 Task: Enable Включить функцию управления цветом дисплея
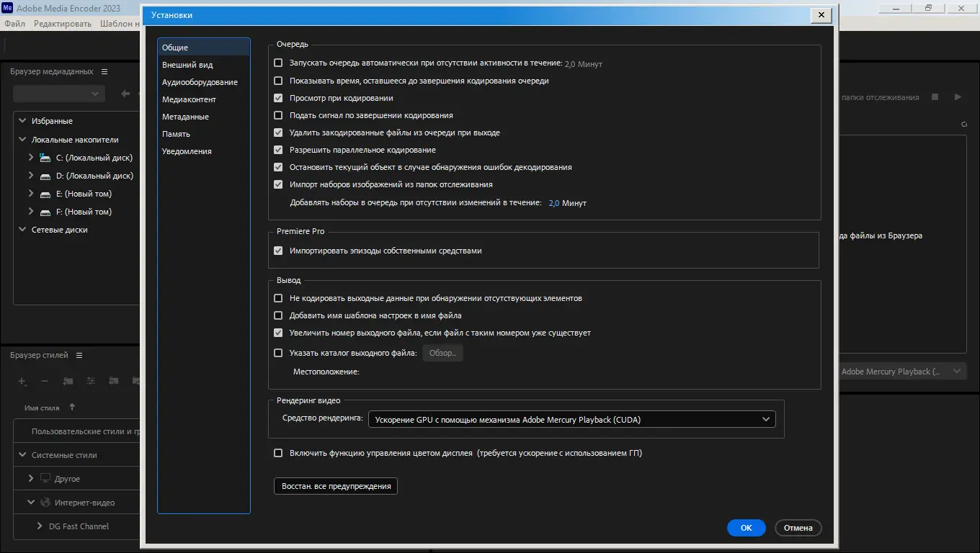tap(278, 453)
